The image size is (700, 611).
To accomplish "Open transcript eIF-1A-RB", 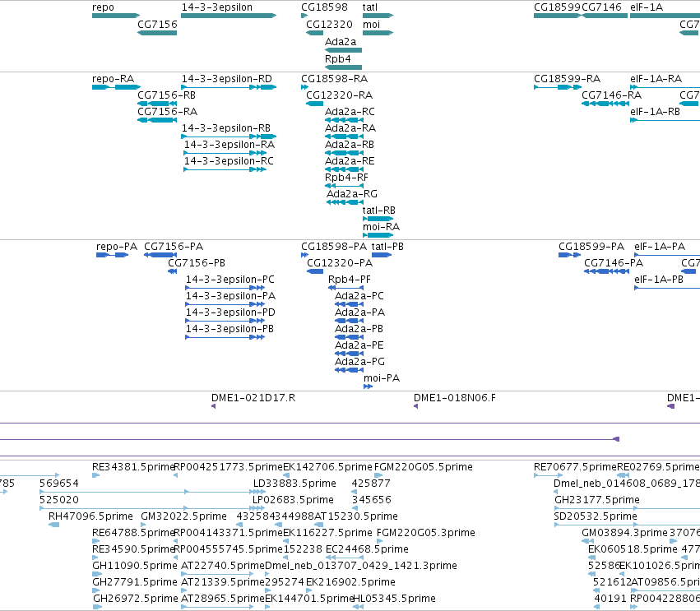I will click(655, 112).
